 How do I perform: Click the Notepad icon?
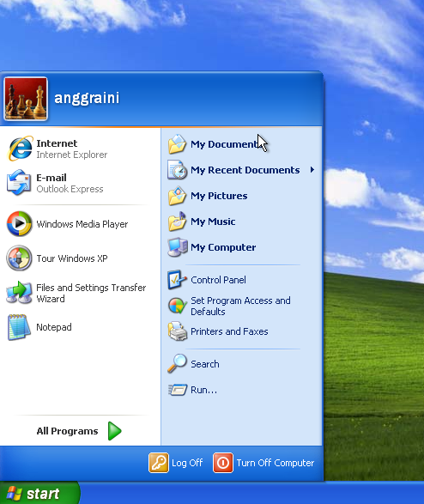click(x=19, y=327)
